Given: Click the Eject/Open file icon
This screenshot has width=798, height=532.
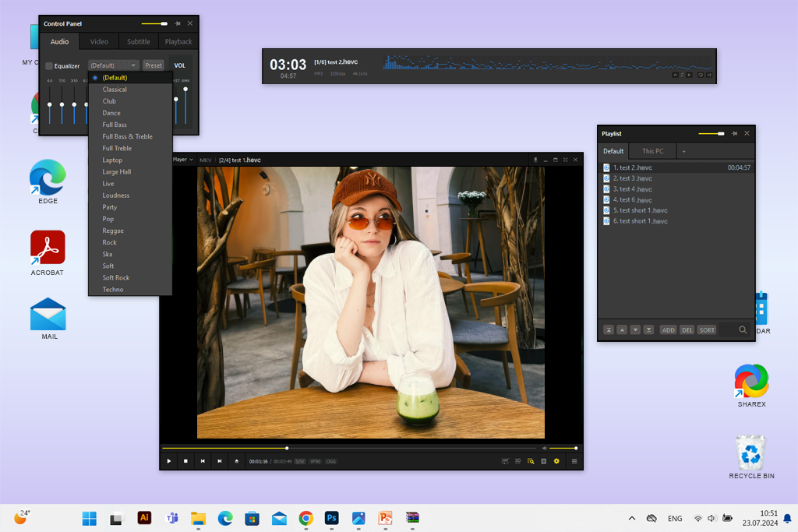Looking at the screenshot, I should pyautogui.click(x=237, y=461).
